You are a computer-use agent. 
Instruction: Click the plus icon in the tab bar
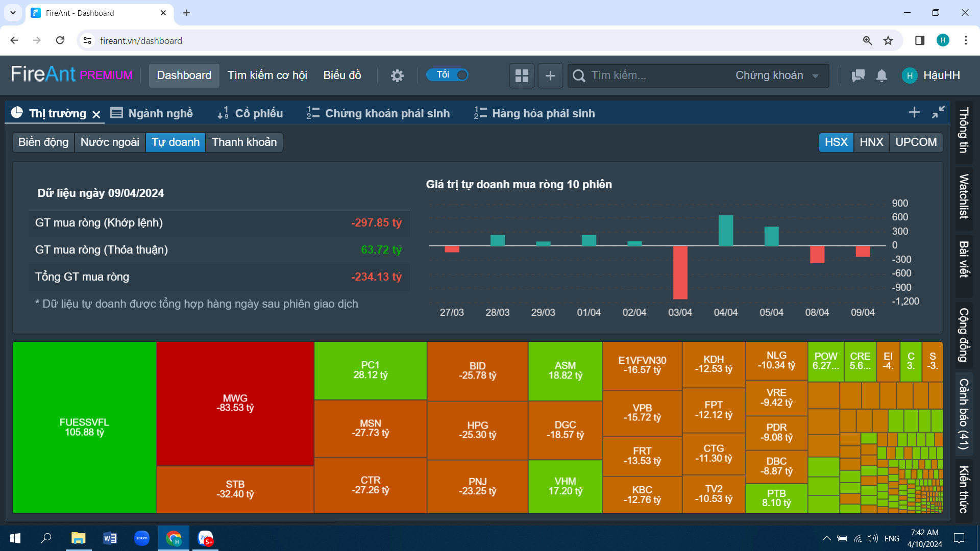click(x=914, y=112)
